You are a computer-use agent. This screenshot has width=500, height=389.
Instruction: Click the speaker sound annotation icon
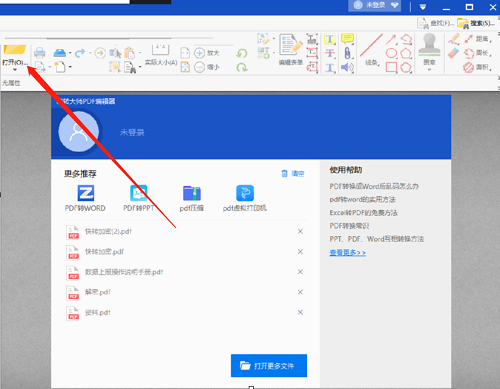click(347, 67)
